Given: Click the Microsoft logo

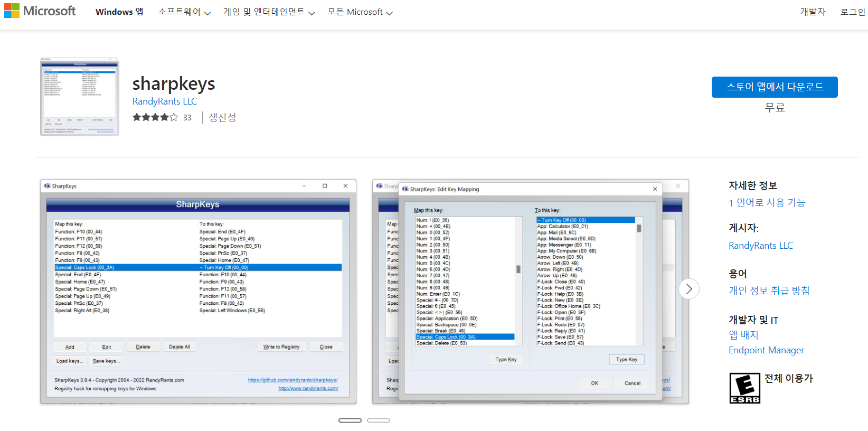Looking at the screenshot, I should [x=40, y=11].
